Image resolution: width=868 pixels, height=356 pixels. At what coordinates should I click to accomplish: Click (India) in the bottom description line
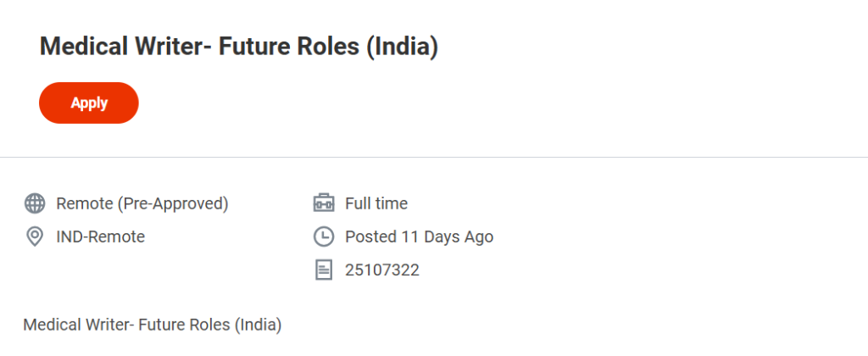[258, 325]
